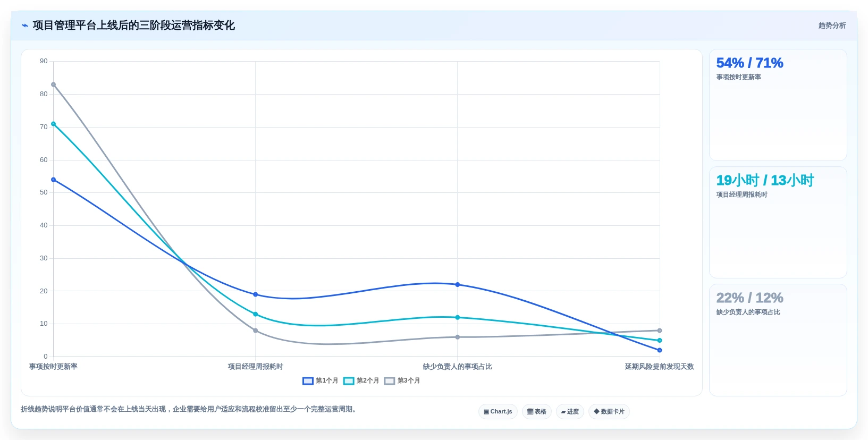Toggle the 第3个月 legend entry
The height and width of the screenshot is (440, 868).
(x=402, y=381)
